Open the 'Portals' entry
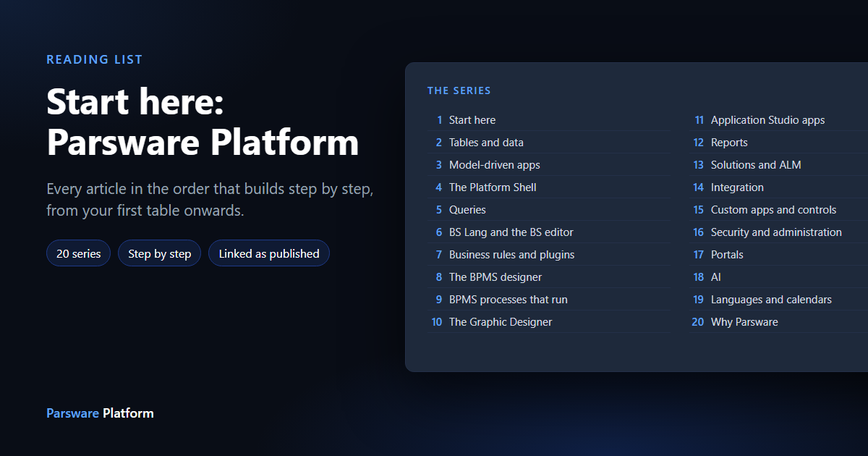The image size is (868, 456). point(778,255)
